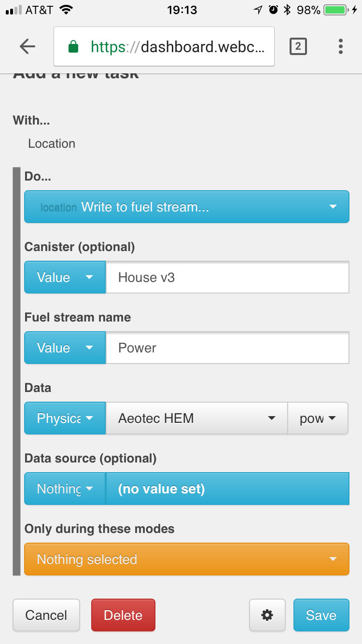
Task: Expand the 'Nothing selected' modes dropdown
Action: click(x=186, y=559)
